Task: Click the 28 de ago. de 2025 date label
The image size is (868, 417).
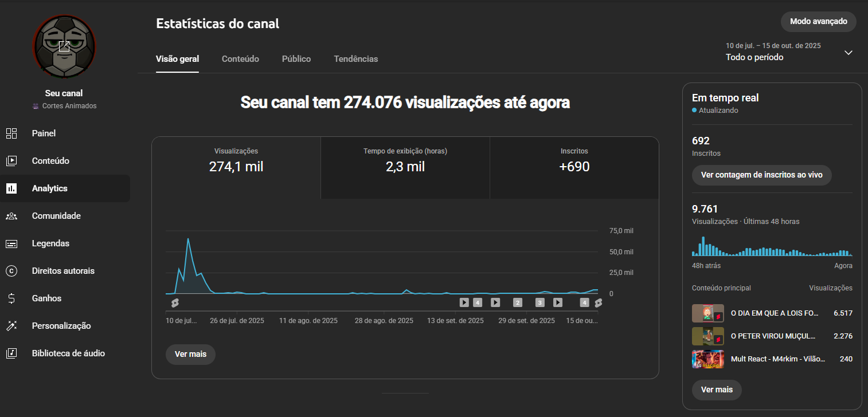Action: click(384, 321)
